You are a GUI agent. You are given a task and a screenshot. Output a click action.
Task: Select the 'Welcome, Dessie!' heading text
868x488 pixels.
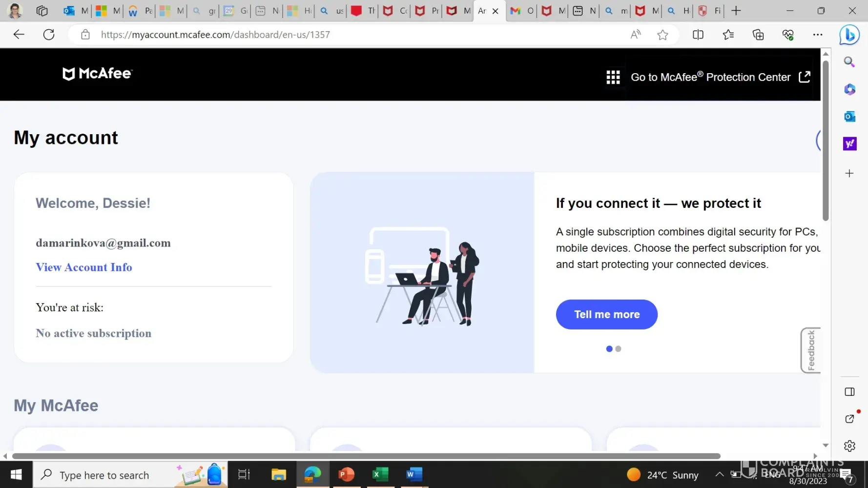click(x=93, y=203)
